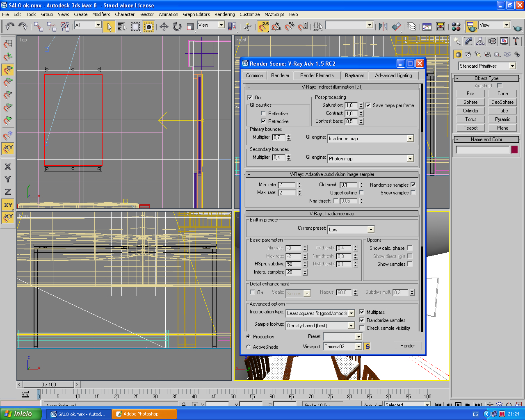Expand the Current preset dropdown set to Low
This screenshot has height=420, width=525.
pos(371,230)
